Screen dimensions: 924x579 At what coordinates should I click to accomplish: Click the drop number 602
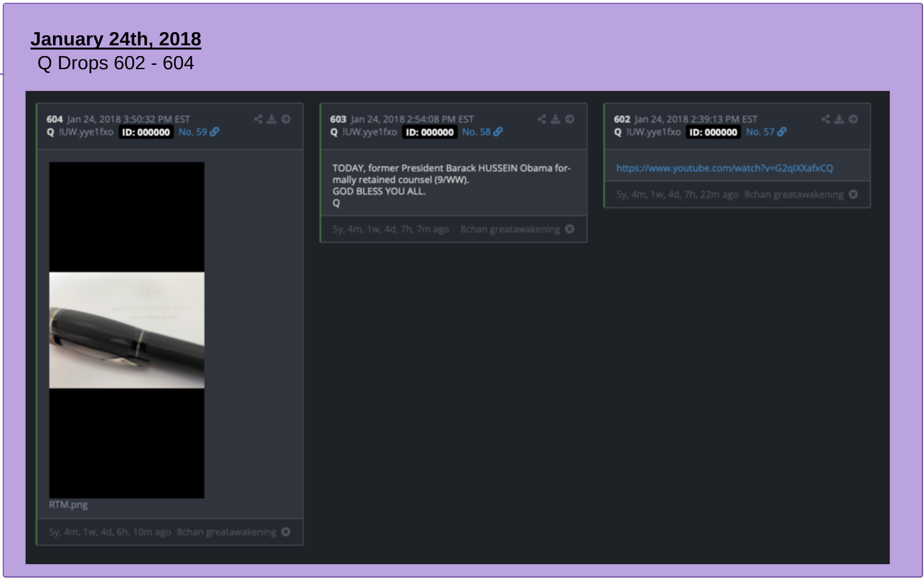click(x=622, y=119)
